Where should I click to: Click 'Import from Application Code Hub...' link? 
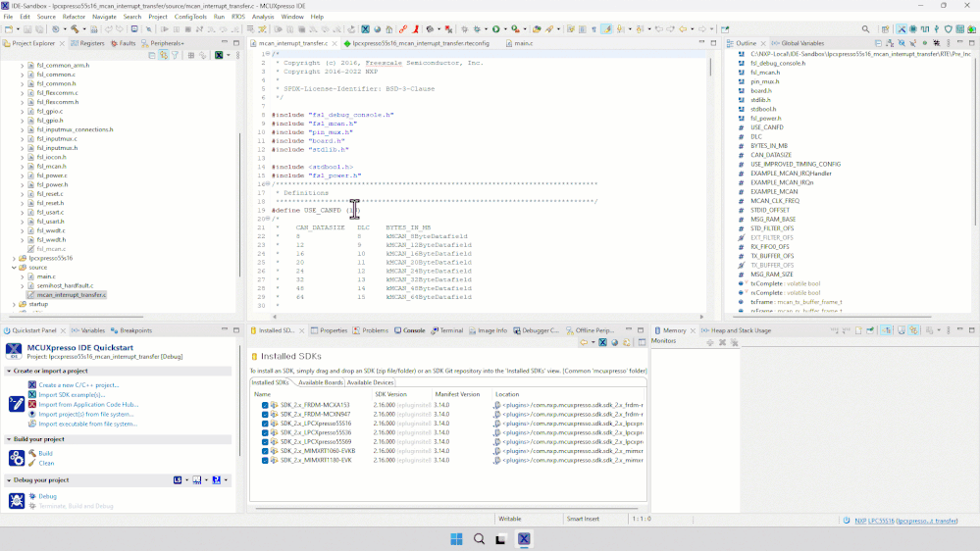(x=88, y=405)
